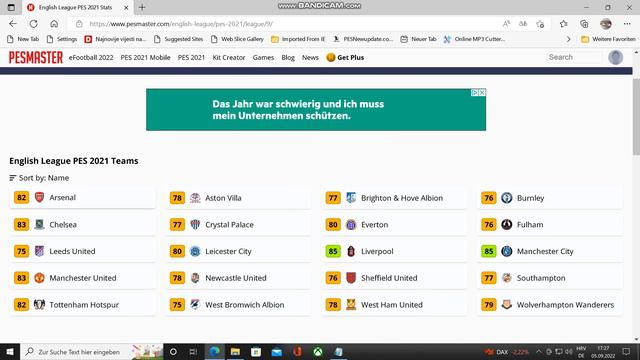Open the Southampton crest icon
The image size is (640, 360).
[507, 278]
